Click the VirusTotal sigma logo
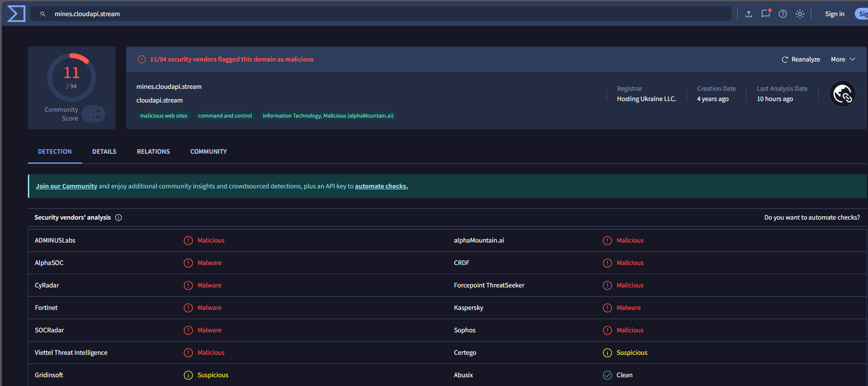The width and height of the screenshot is (868, 386). coord(16,14)
